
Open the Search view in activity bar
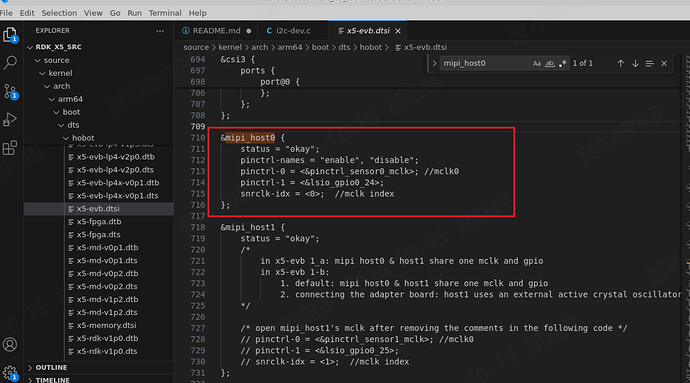[x=10, y=63]
